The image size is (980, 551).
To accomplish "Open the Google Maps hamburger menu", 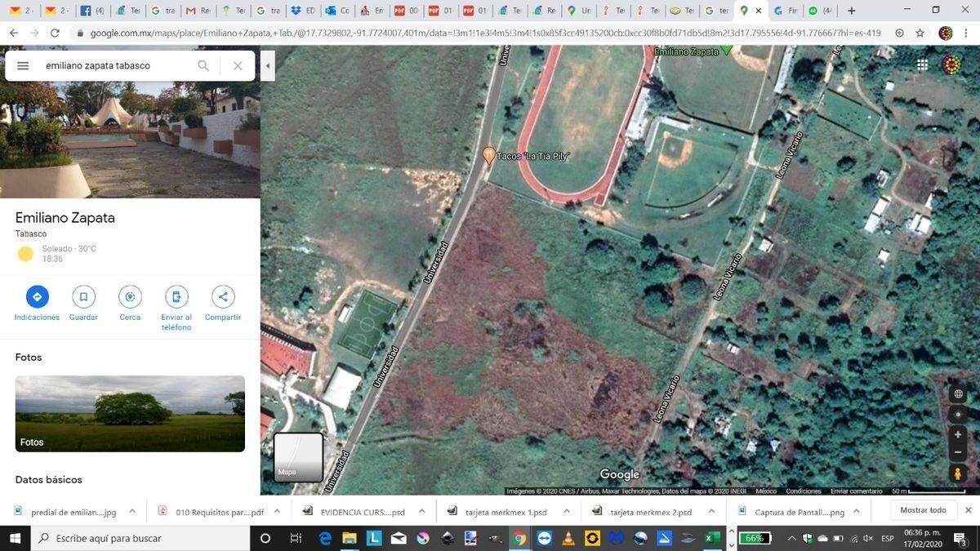I will (23, 65).
